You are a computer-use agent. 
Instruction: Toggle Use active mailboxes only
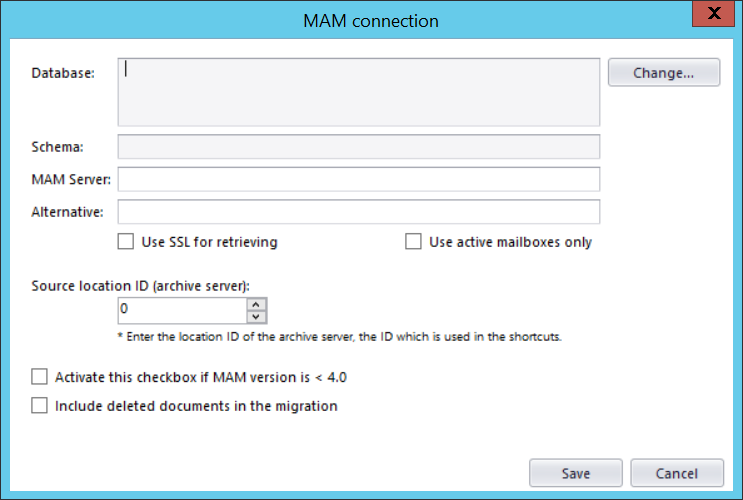point(413,241)
